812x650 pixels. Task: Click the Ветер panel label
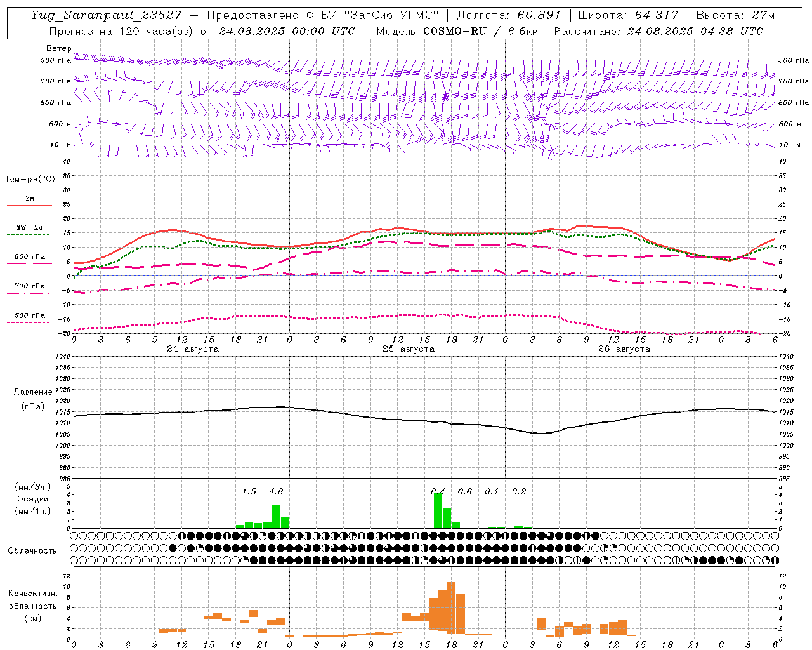(58, 48)
